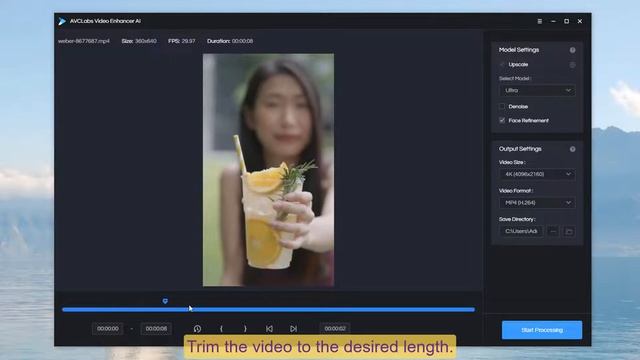Set trim end with right bracket icon
640x360 pixels.
[245, 329]
